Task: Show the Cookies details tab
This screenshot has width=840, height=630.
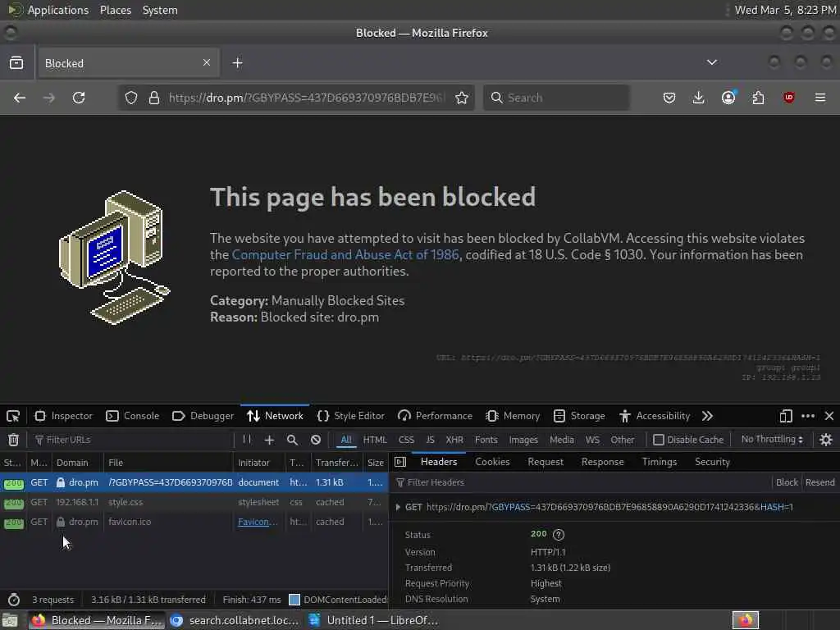Action: coord(492,462)
